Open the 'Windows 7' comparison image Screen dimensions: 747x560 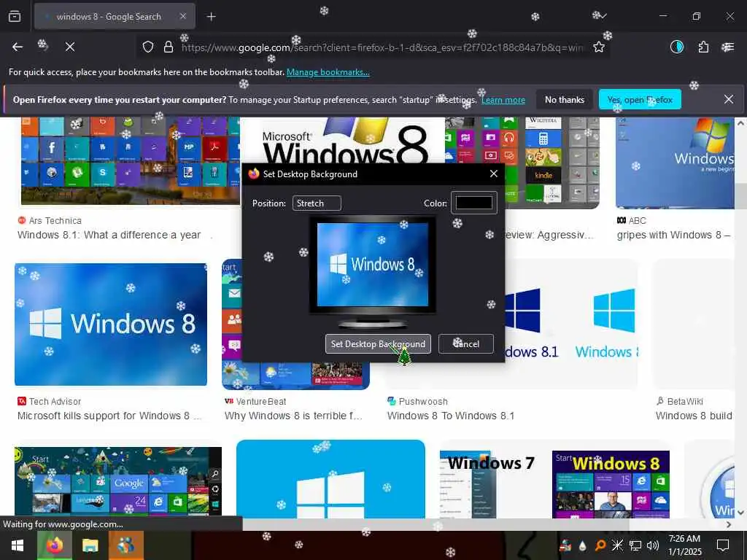pyautogui.click(x=491, y=484)
